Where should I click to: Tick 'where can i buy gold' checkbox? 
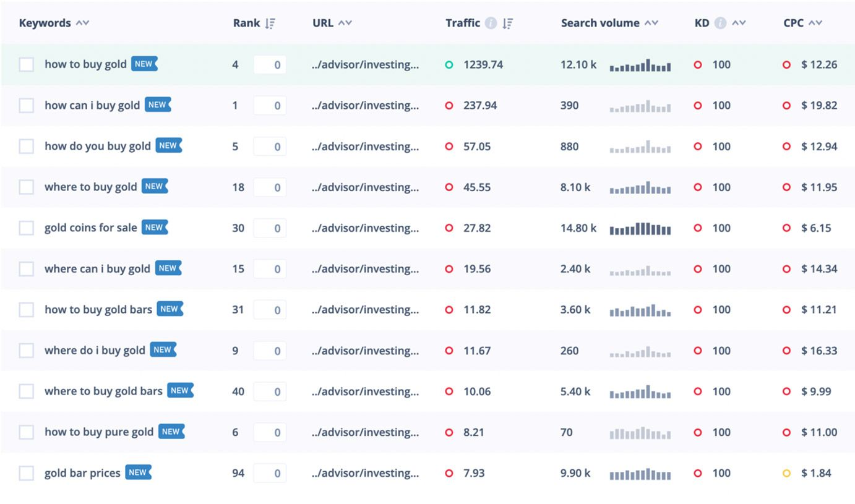(26, 268)
